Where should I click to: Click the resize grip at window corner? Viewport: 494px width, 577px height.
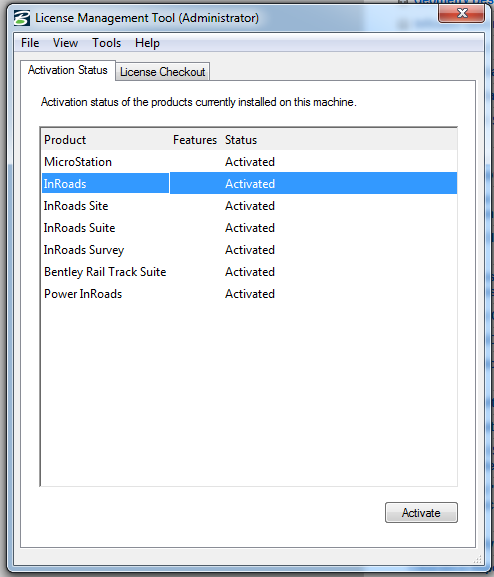478,560
